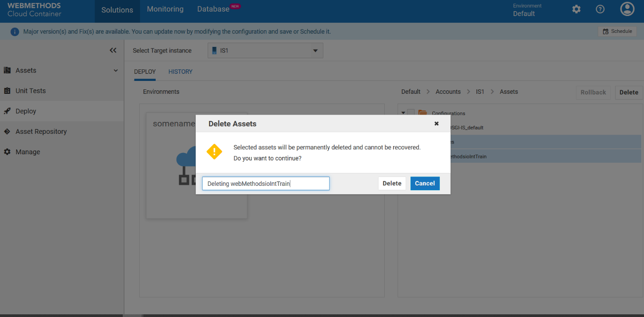Click the webMethods Cloud Container logo
This screenshot has width=644, height=317.
tap(34, 10)
